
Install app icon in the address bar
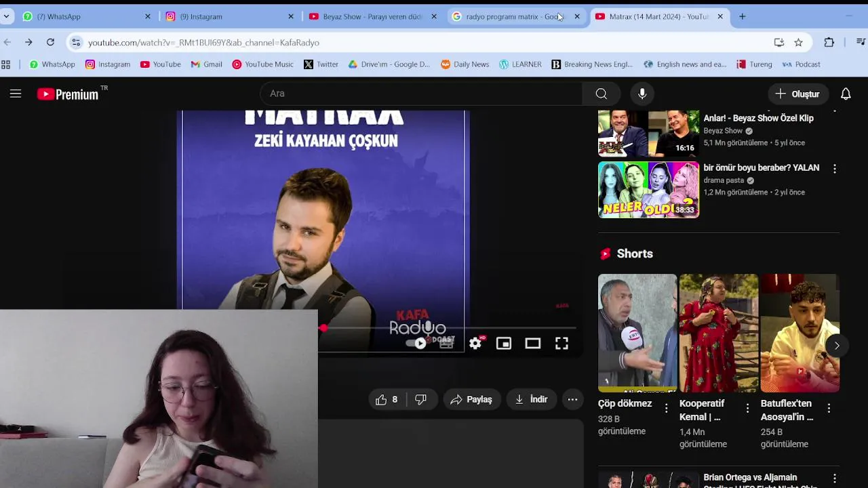tap(779, 42)
